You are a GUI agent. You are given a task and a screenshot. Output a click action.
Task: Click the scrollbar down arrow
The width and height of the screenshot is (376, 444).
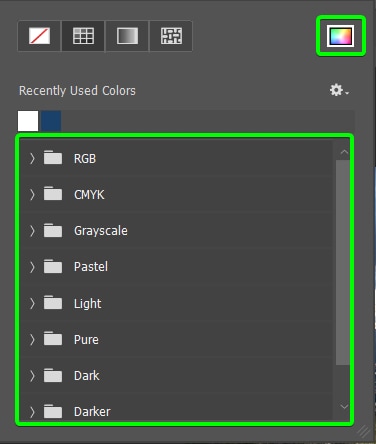[344, 406]
